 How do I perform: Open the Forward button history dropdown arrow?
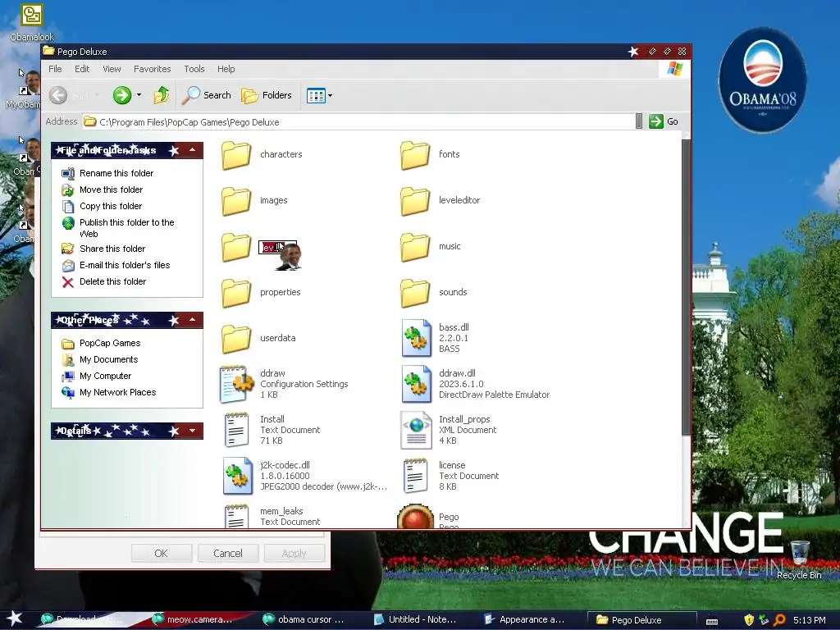pos(139,95)
